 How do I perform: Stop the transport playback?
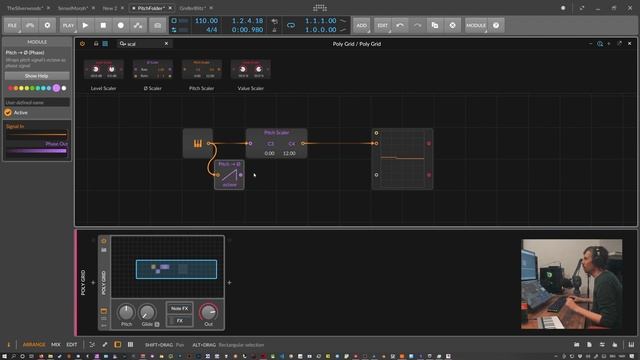click(x=103, y=25)
